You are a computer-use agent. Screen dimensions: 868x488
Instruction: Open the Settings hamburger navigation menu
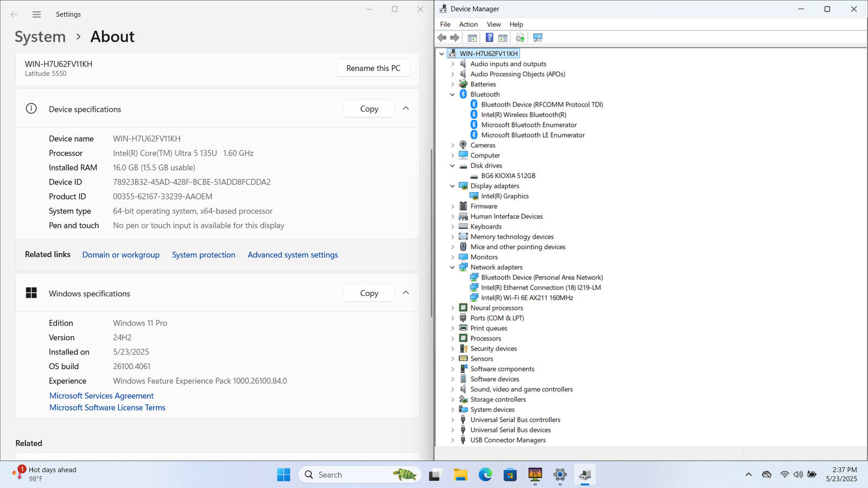(36, 15)
